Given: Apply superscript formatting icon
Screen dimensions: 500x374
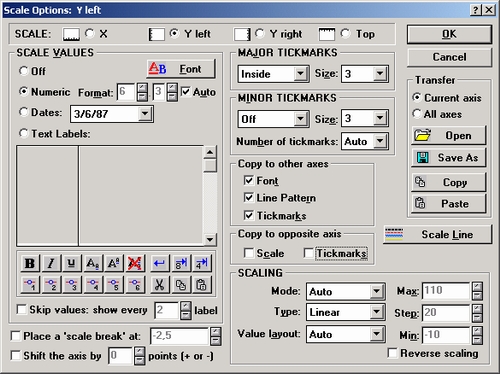Looking at the screenshot, I should [x=113, y=263].
